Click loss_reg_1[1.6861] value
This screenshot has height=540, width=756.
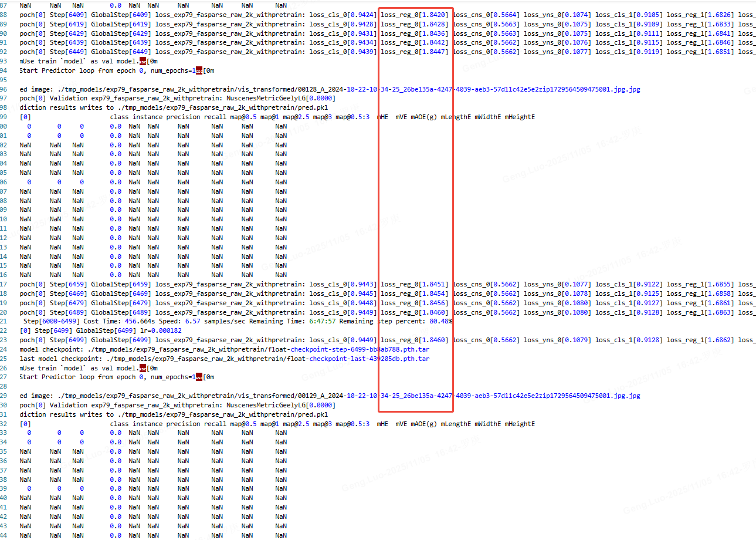point(701,303)
